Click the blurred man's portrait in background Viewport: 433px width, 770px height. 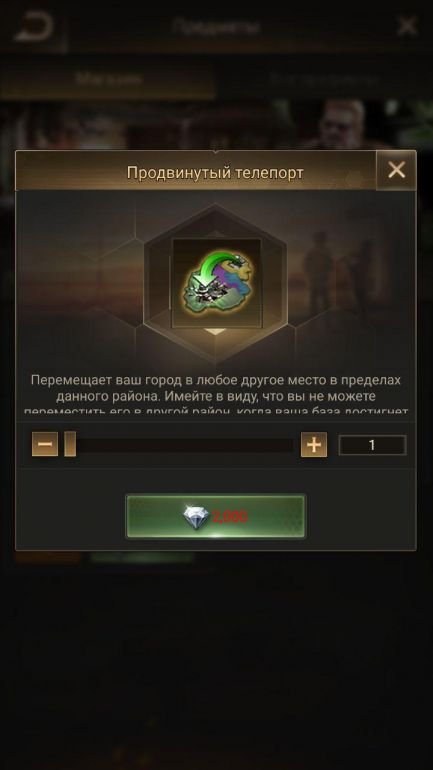click(x=343, y=120)
